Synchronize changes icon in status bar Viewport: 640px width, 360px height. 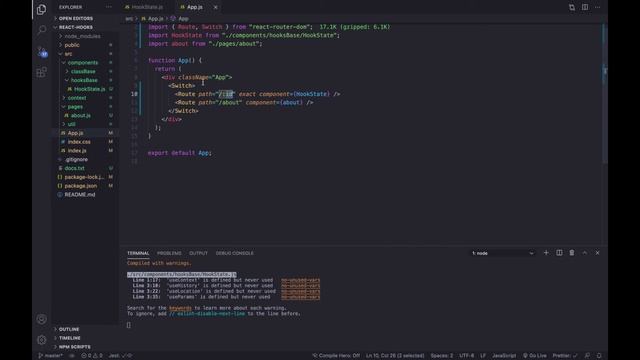pos(71,356)
